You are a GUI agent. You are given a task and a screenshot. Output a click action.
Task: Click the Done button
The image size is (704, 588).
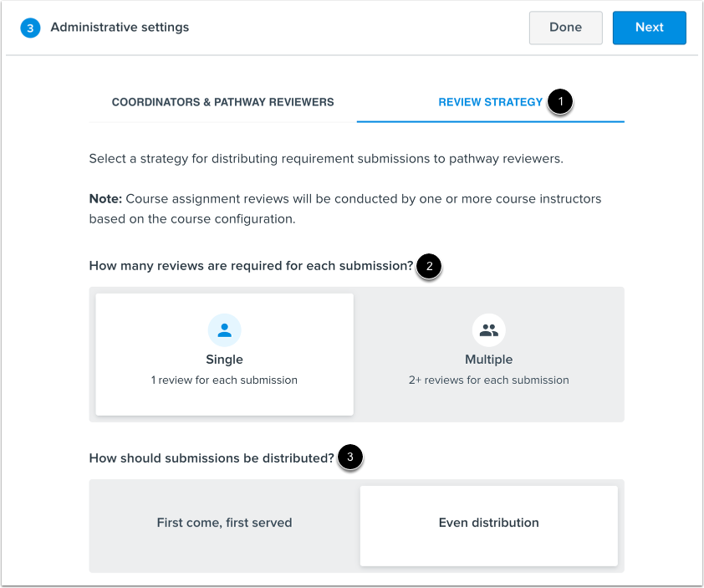pos(565,28)
